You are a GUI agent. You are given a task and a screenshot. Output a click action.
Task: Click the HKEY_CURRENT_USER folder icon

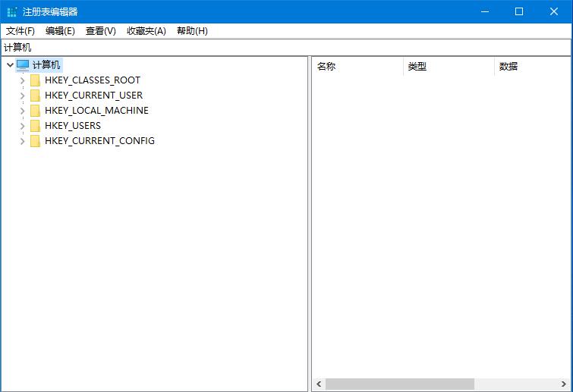pos(35,96)
